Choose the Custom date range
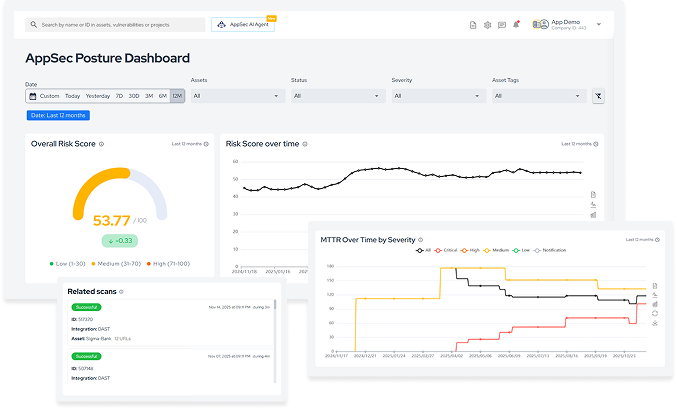 pyautogui.click(x=50, y=96)
